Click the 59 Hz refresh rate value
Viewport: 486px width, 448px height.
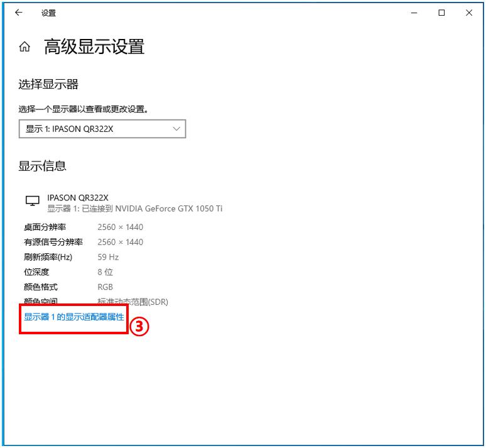click(x=108, y=257)
